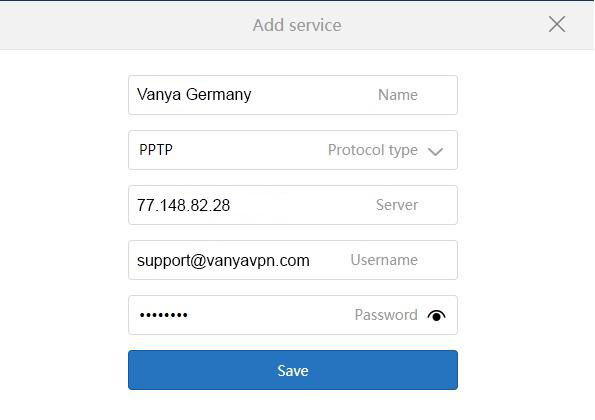Click the Save button
This screenshot has width=595, height=420.
click(293, 370)
